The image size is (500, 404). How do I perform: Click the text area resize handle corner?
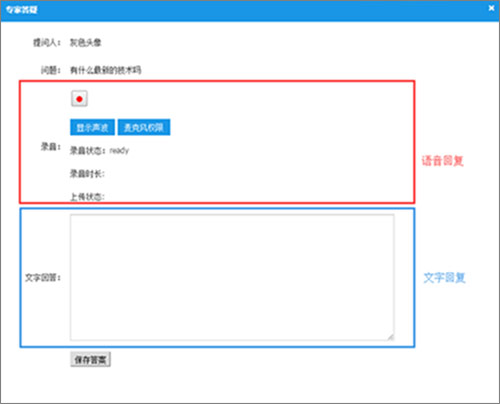[390, 337]
